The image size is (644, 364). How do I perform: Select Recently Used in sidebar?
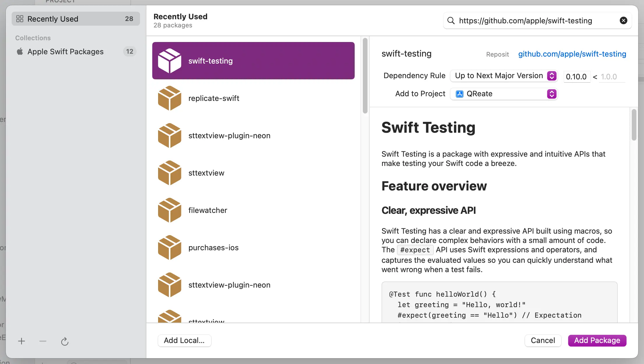pyautogui.click(x=76, y=19)
